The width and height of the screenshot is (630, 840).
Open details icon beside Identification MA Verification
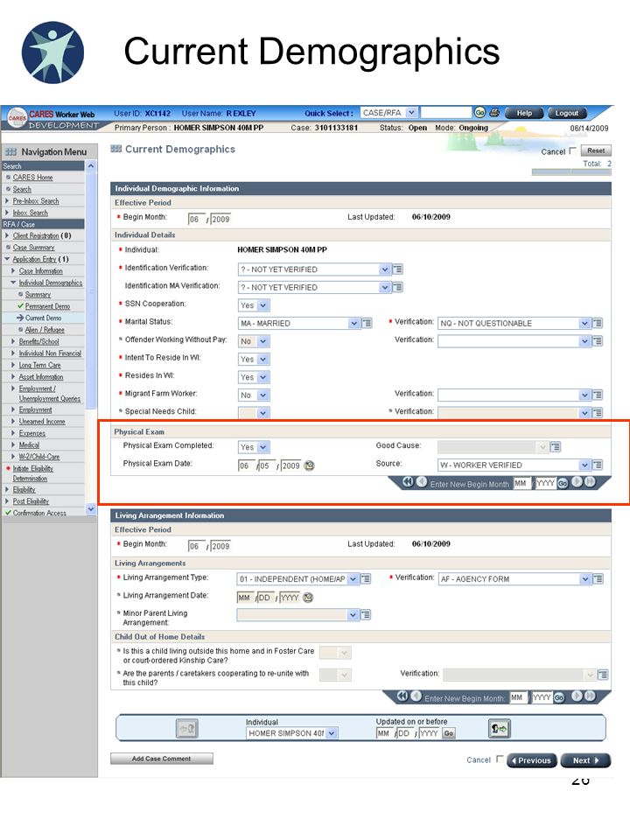click(397, 287)
